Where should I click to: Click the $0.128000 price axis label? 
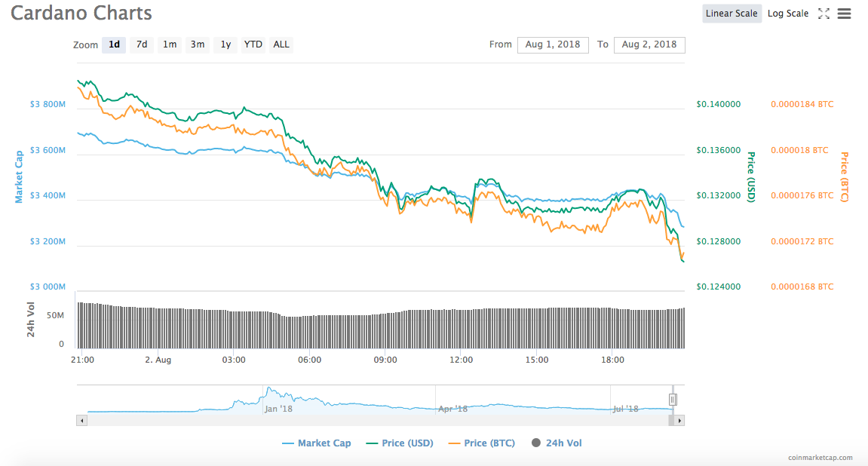point(719,241)
